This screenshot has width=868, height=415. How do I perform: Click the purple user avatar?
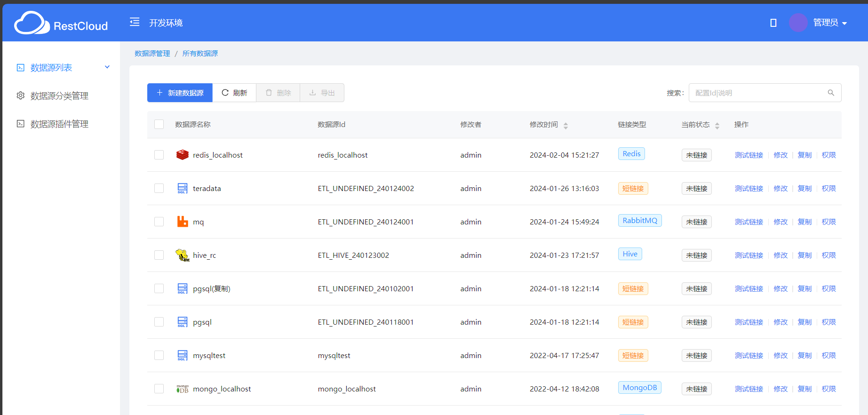pyautogui.click(x=798, y=23)
